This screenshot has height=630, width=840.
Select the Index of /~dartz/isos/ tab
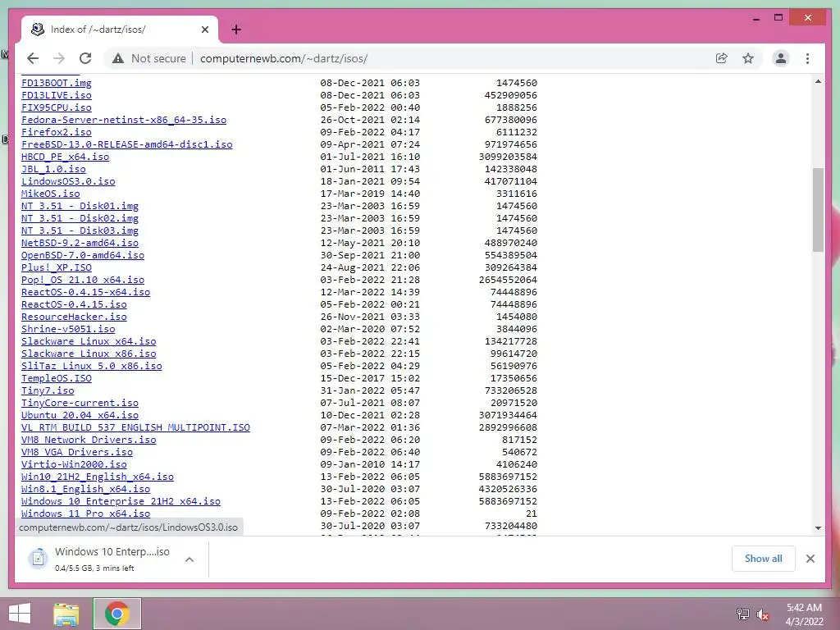tap(120, 30)
